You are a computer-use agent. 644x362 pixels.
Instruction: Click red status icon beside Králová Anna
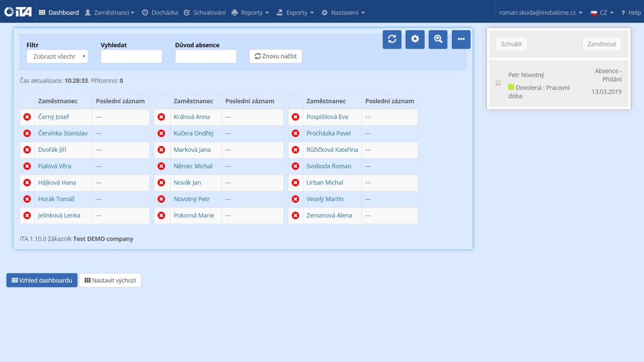point(162,117)
